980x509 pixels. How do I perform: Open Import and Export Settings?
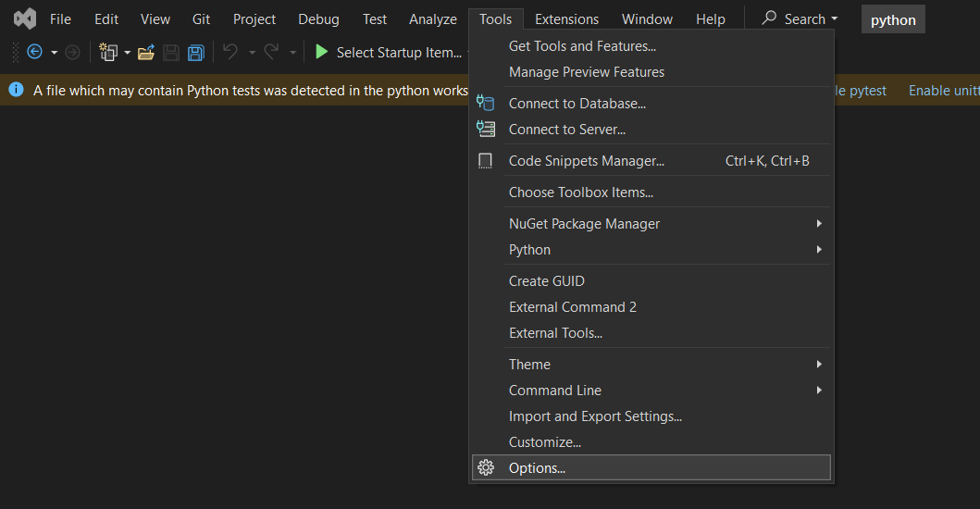tap(651, 416)
